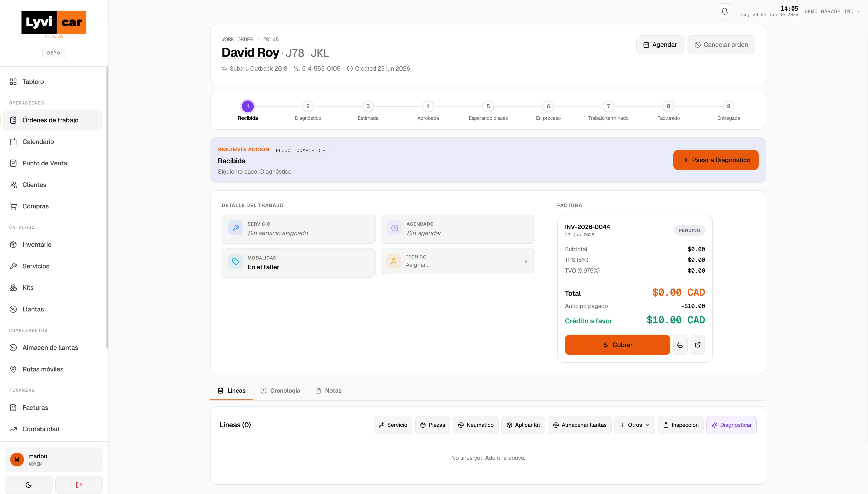Open Contabilidad page

click(x=53, y=429)
